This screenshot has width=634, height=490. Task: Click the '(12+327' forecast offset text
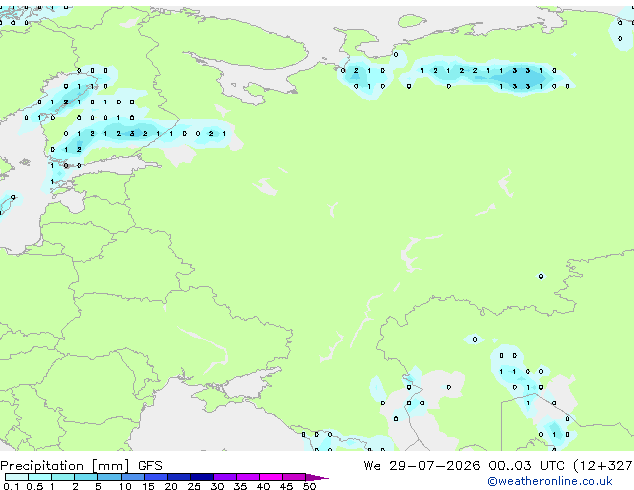pyautogui.click(x=603, y=466)
